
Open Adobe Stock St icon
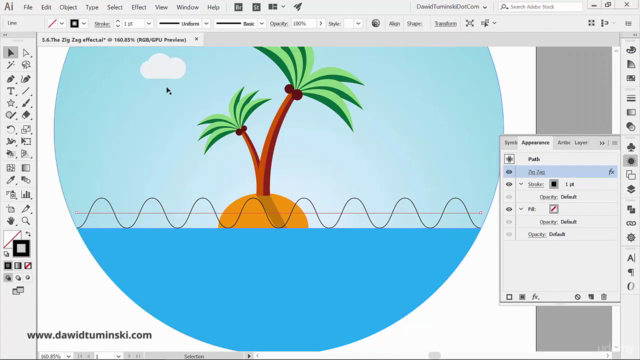point(256,7)
